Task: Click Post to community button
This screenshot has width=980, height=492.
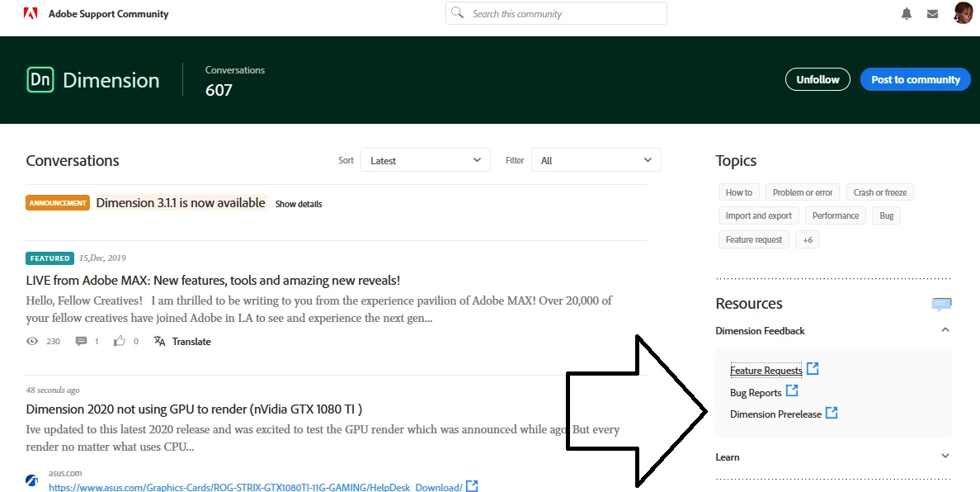Action: click(916, 79)
